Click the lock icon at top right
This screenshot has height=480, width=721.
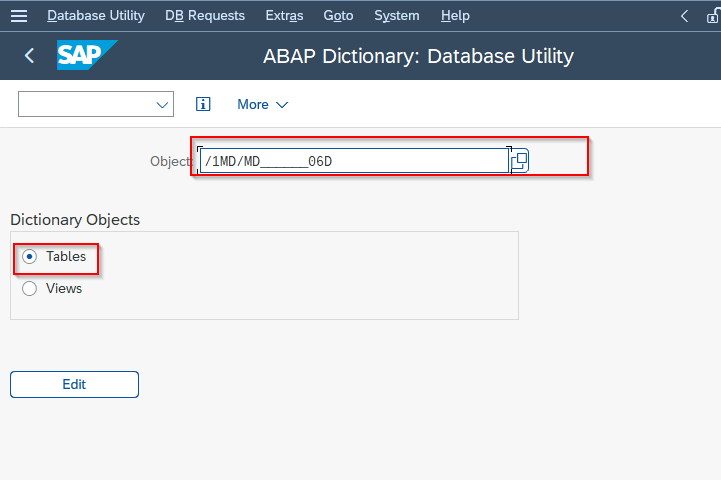[713, 17]
